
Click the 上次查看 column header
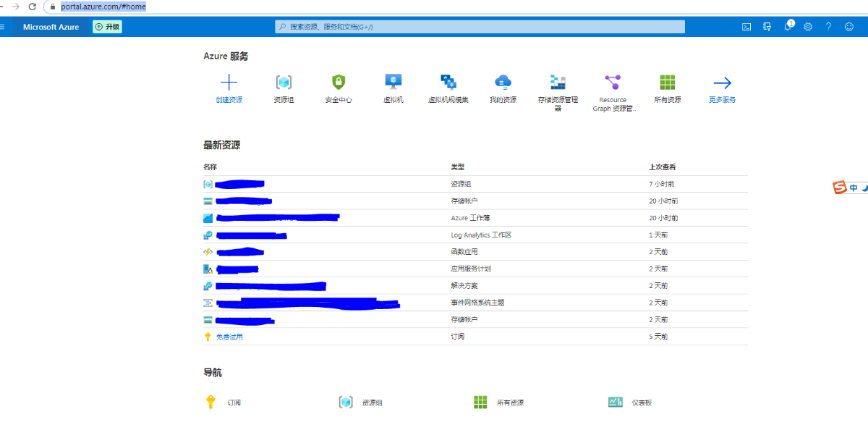point(663,167)
